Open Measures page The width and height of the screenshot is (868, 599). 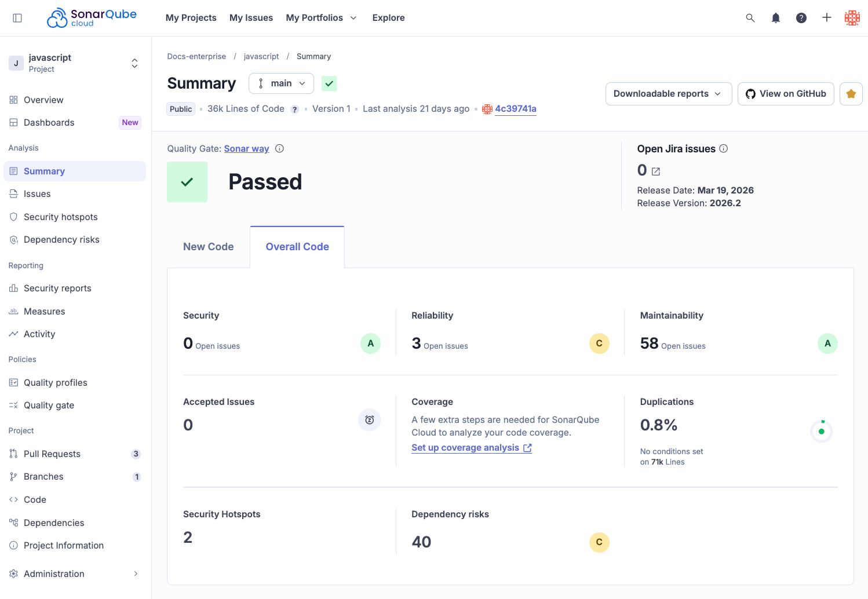pos(75,312)
